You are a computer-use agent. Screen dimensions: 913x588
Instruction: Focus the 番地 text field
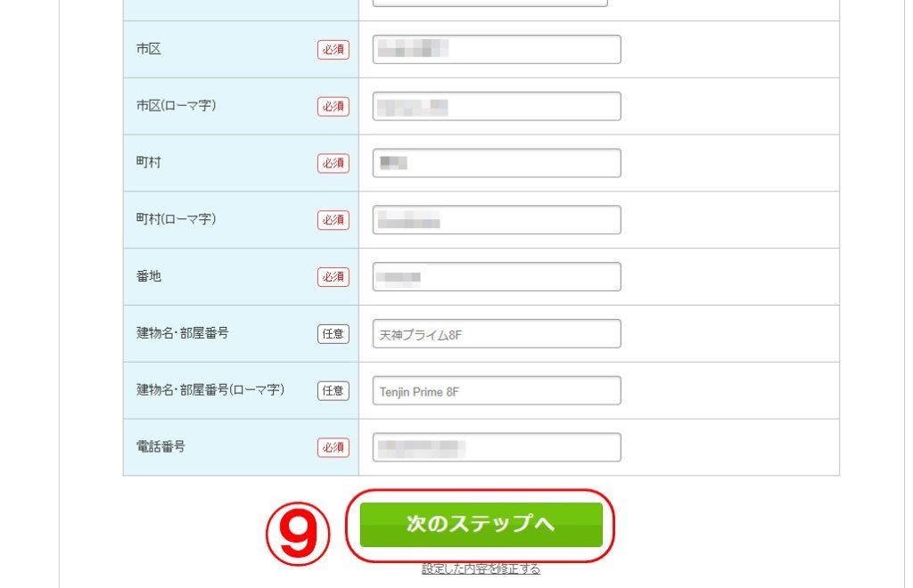[497, 277]
